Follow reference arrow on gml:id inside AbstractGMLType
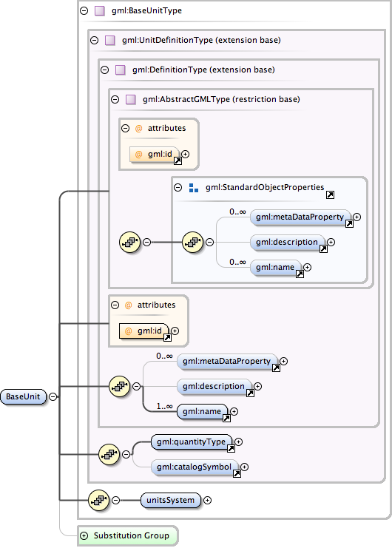 (178, 160)
